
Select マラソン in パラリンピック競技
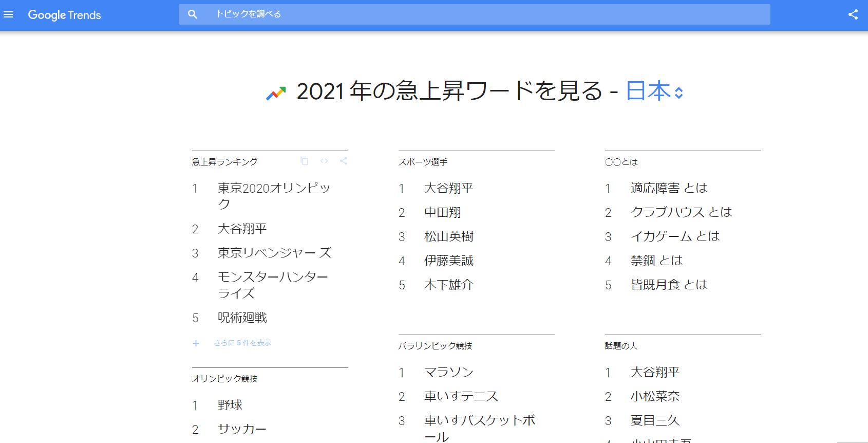coord(449,372)
